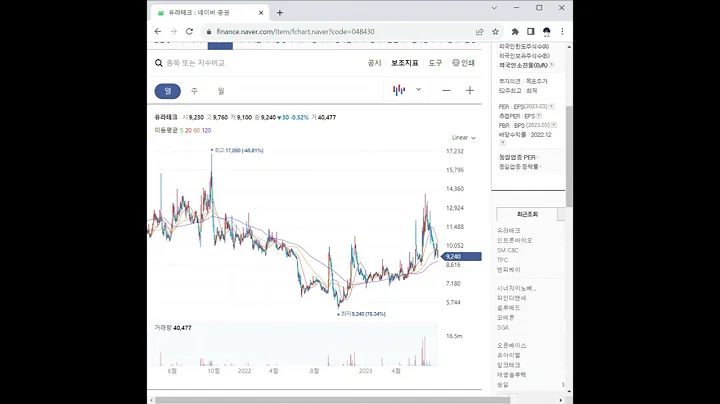This screenshot has width=720, height=404.
Task: Click the 동일업종 등락률 link
Action: coord(519,167)
